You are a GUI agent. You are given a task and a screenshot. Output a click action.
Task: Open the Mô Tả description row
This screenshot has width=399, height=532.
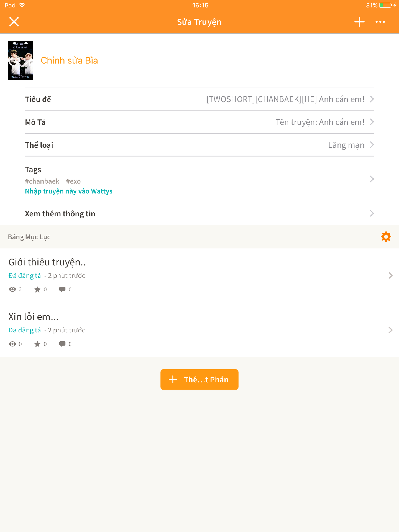199,122
